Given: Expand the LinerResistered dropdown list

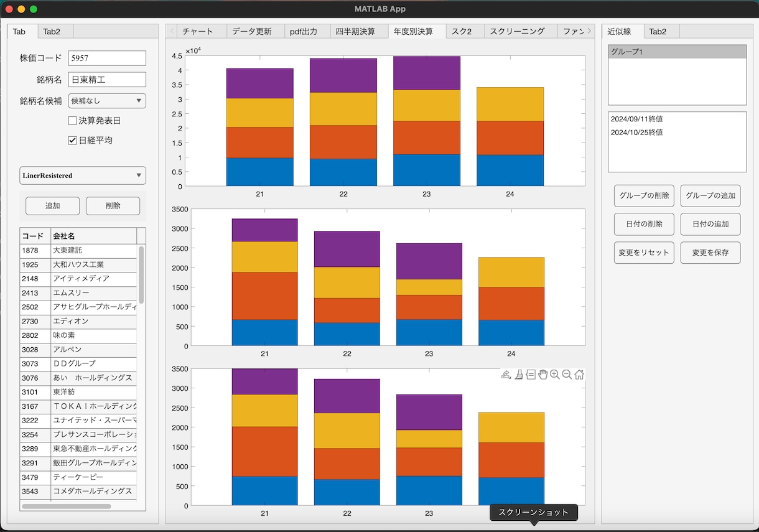Looking at the screenshot, I should coord(83,175).
